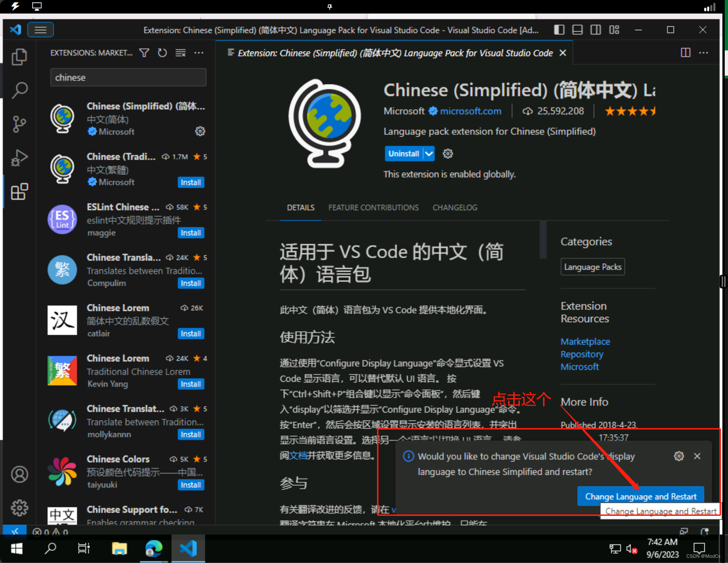Click the Language Packs category tag

click(593, 267)
